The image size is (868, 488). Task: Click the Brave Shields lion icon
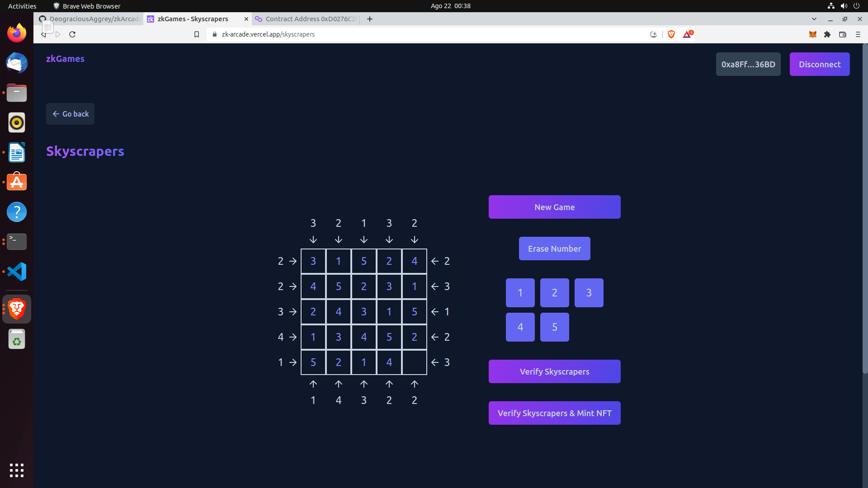click(671, 34)
